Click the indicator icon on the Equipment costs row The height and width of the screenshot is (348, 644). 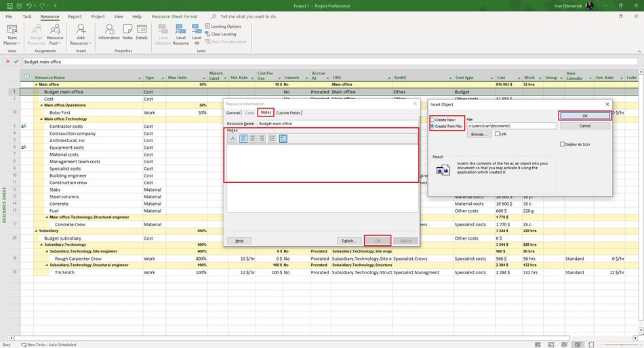click(x=24, y=148)
